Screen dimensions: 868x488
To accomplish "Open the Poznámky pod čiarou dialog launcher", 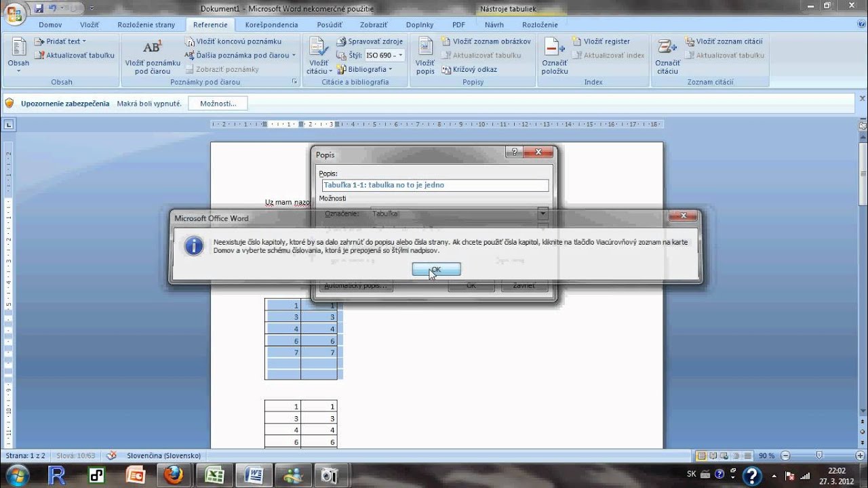I will point(294,81).
